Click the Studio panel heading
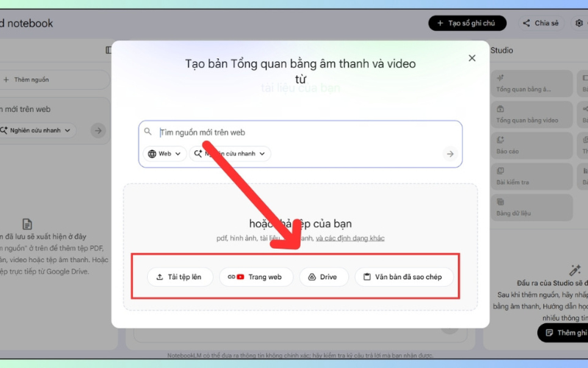This screenshot has width=588, height=368. 502,50
